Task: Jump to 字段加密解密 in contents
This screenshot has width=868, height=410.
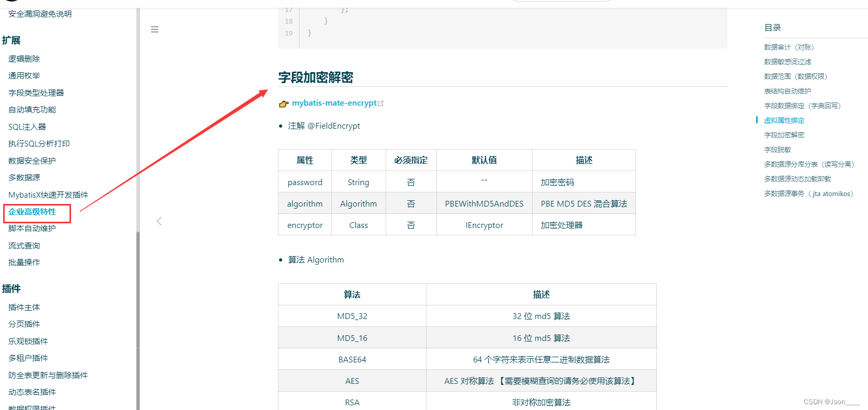Action: click(784, 135)
